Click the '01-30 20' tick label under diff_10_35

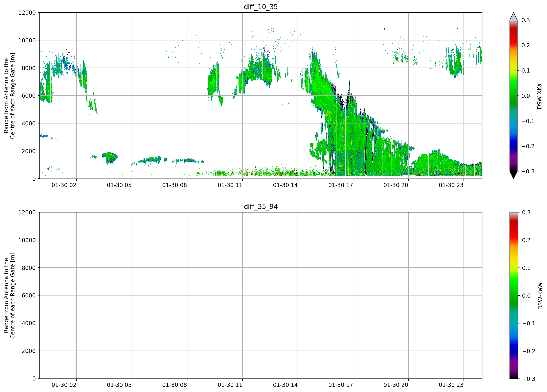pyautogui.click(x=396, y=185)
